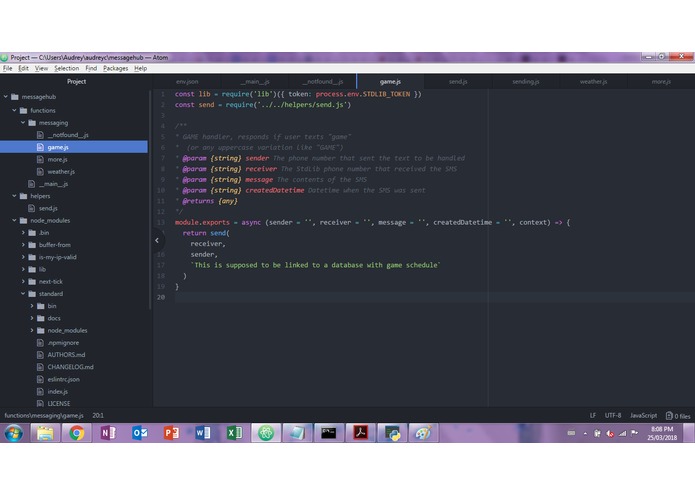Expand the is-my-ip-valid folder

coord(23,257)
